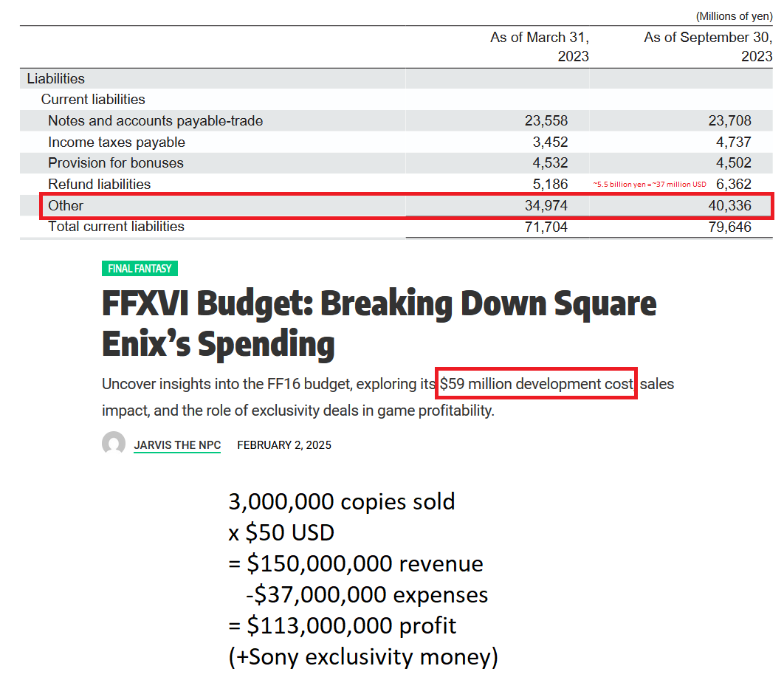This screenshot has width=784, height=697.
Task: Click the 4,737 income taxes value
Action: click(x=734, y=142)
